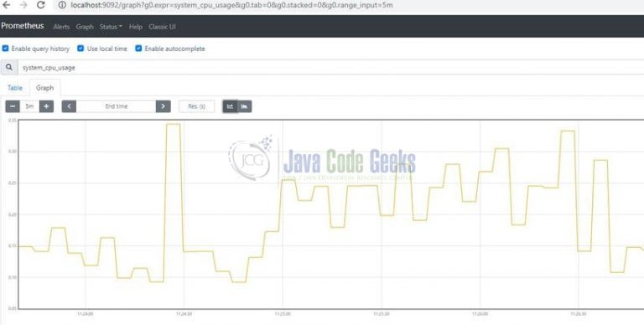Click the magnifier search icon beside query
This screenshot has height=325, width=644.
coord(9,67)
